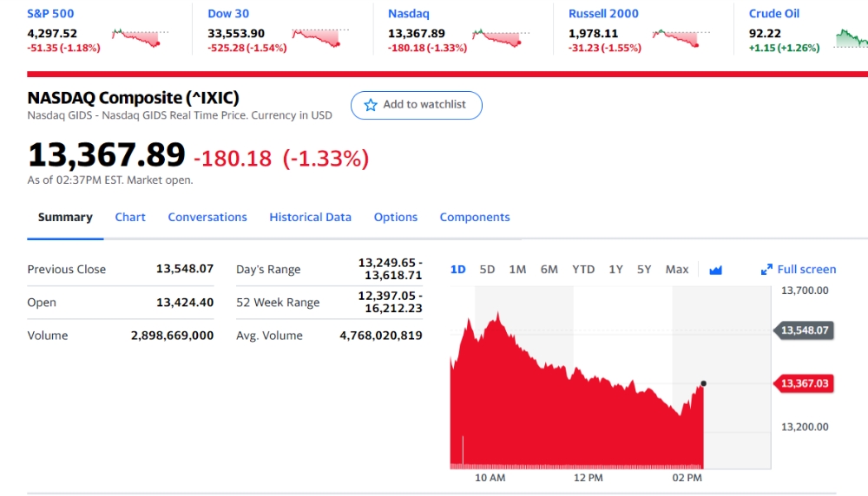Open the Conversations tab
Screen dimensions: 868x496
[x=207, y=218]
